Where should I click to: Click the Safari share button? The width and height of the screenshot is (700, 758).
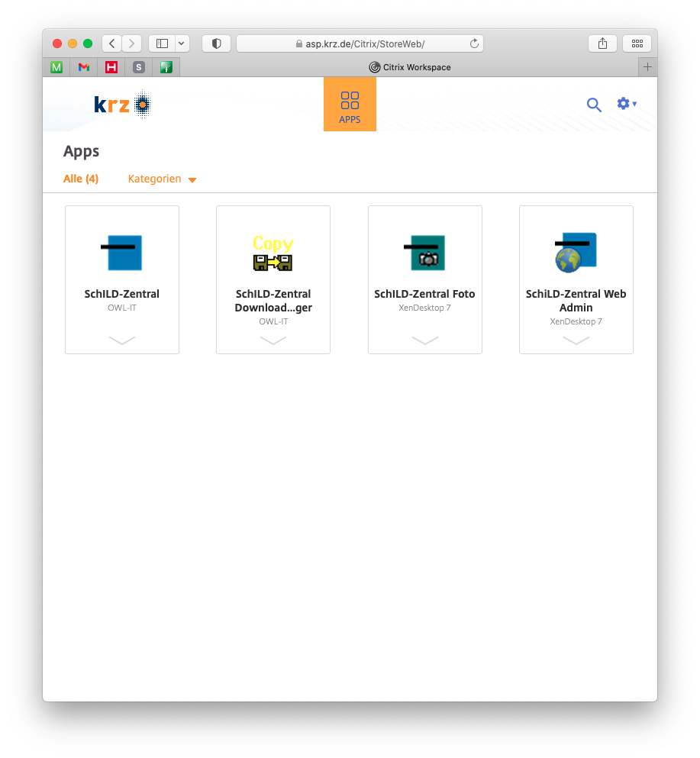(x=602, y=44)
